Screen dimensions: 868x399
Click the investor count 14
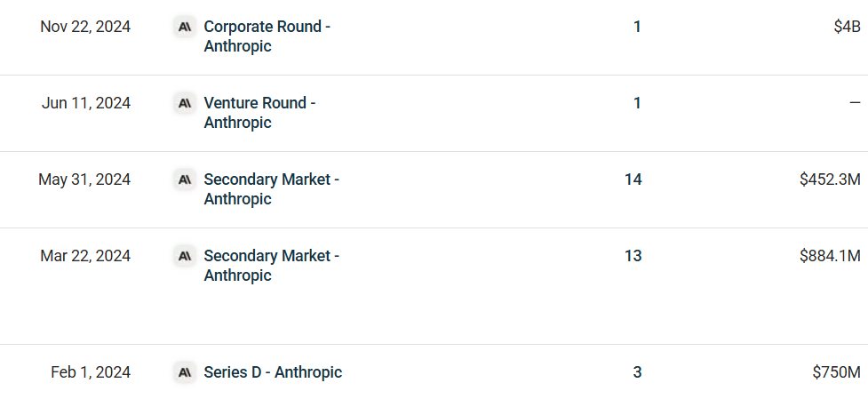pyautogui.click(x=633, y=180)
